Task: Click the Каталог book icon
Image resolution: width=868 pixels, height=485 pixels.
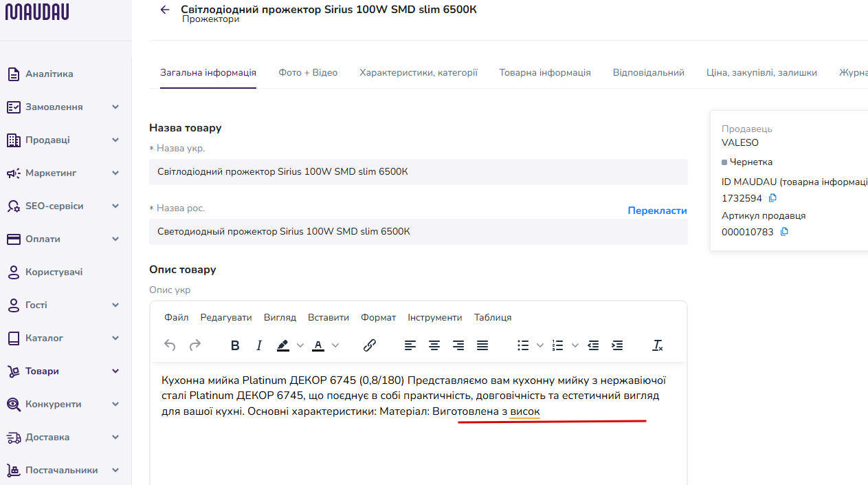Action: click(14, 338)
